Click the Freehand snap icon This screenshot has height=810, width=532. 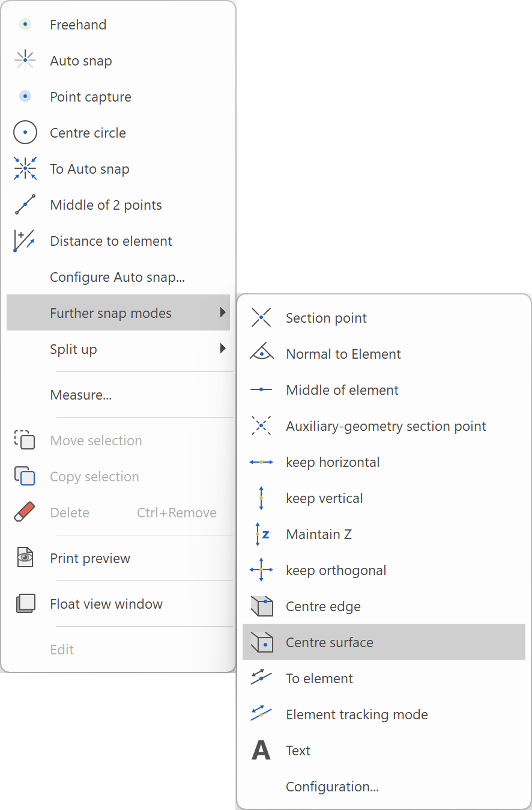[25, 25]
